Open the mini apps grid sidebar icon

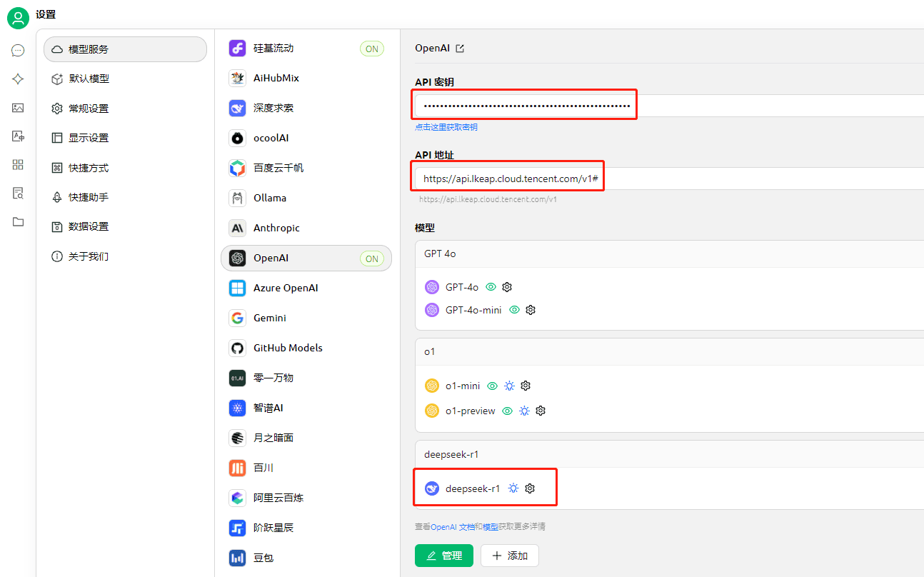coord(18,165)
